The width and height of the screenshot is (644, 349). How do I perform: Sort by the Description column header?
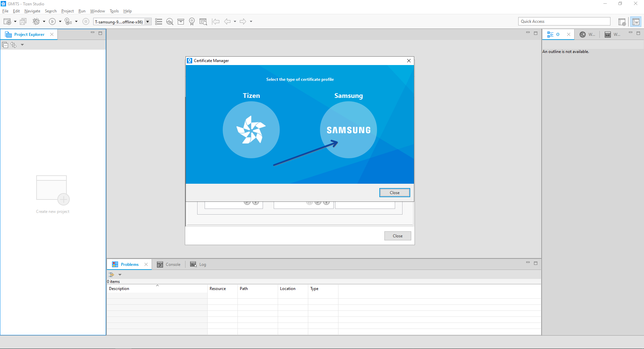click(157, 289)
